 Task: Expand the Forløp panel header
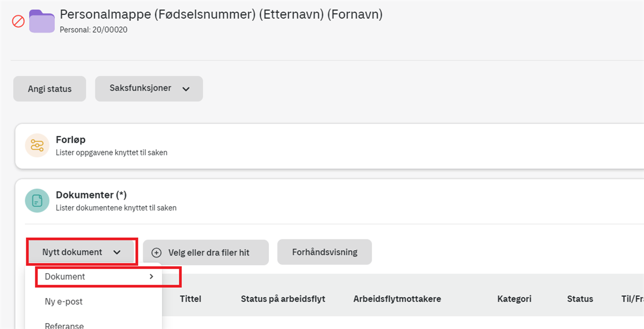(x=330, y=146)
